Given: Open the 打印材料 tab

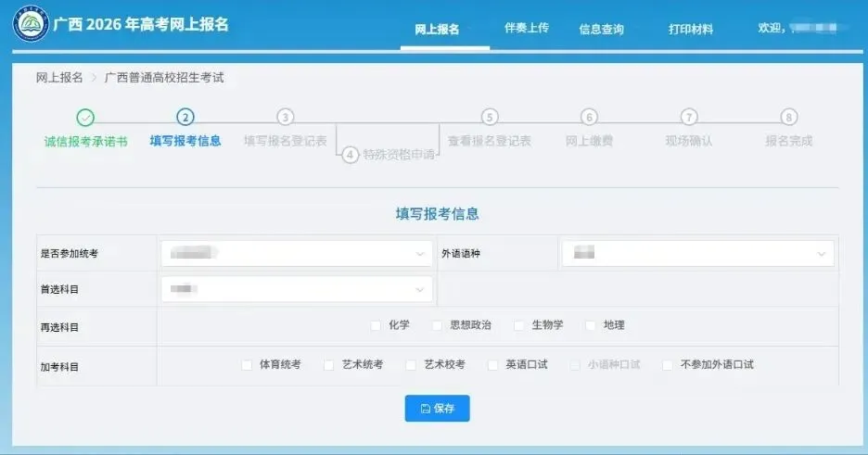Looking at the screenshot, I should coord(691,30).
